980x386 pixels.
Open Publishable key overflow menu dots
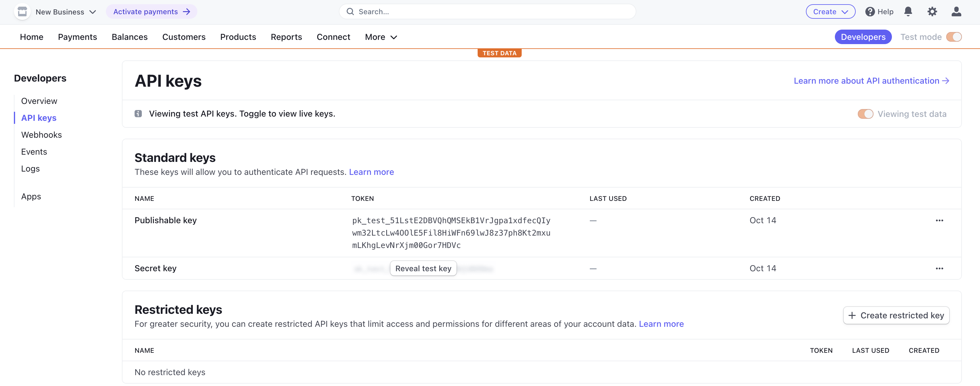click(x=939, y=220)
